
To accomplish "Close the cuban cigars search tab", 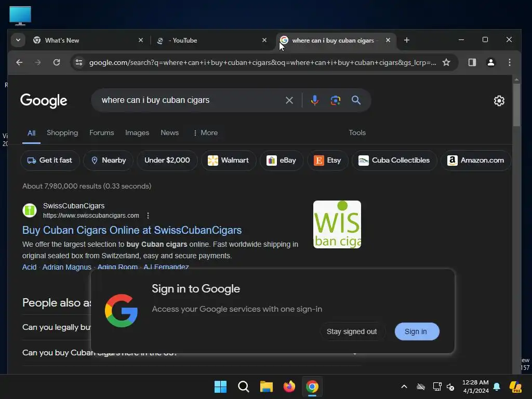I will [388, 40].
